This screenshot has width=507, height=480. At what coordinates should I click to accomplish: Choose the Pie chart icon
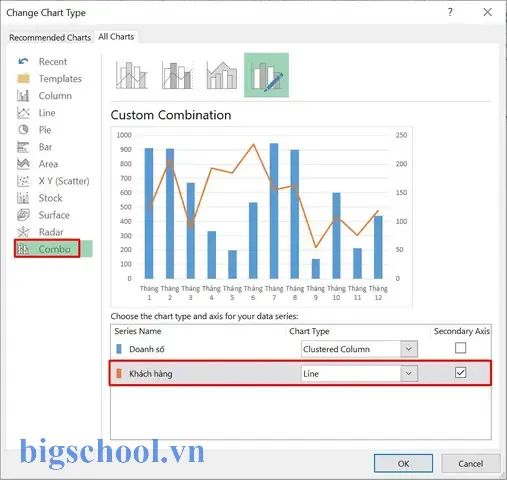[23, 130]
